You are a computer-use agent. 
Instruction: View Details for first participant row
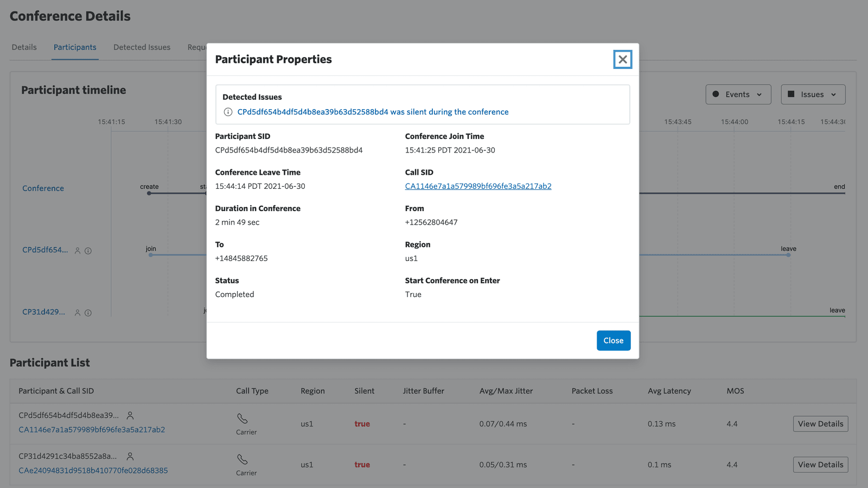pos(820,424)
